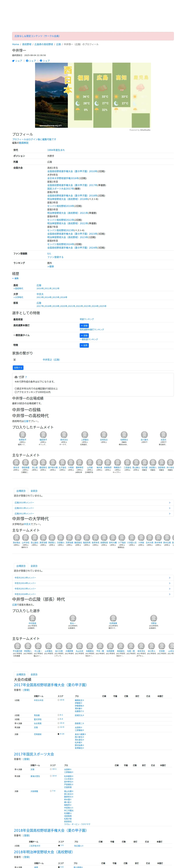Select 全試合 tab under 部長 era

(x=34, y=675)
